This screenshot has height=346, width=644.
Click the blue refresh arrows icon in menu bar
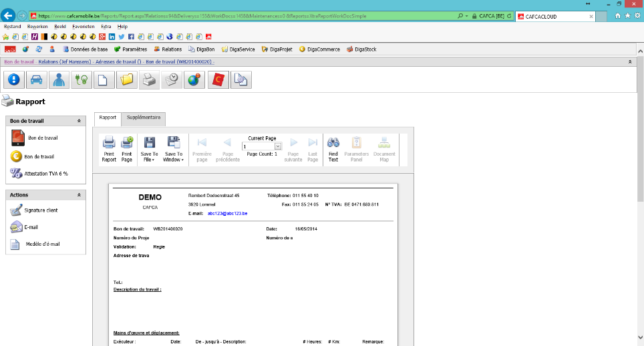pos(39,49)
